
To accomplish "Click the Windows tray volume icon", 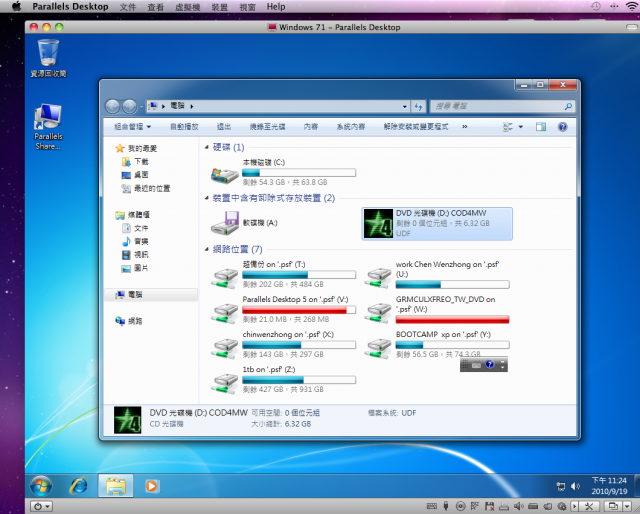I will [x=575, y=486].
